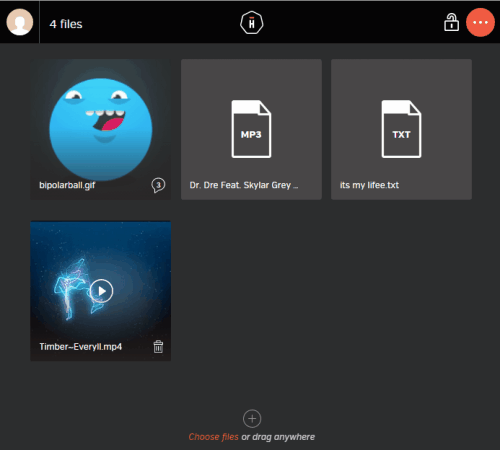Open the user profile avatar
Image resolution: width=500 pixels, height=450 pixels.
pos(20,22)
